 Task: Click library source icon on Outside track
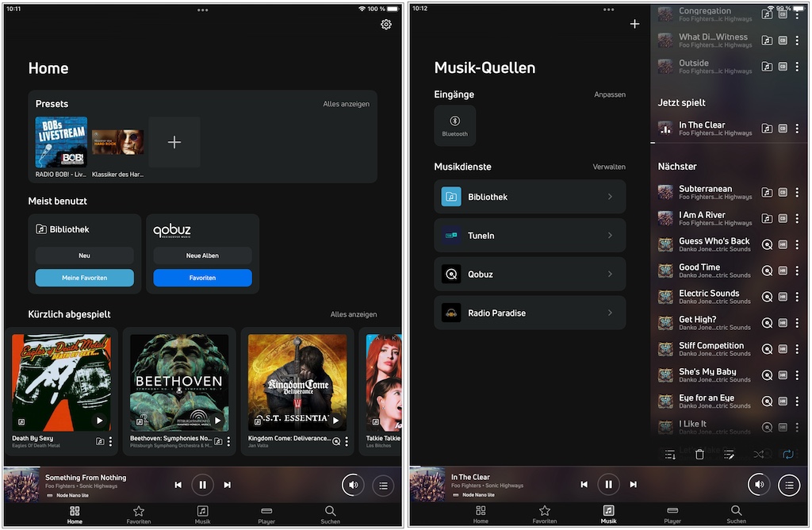(x=767, y=67)
